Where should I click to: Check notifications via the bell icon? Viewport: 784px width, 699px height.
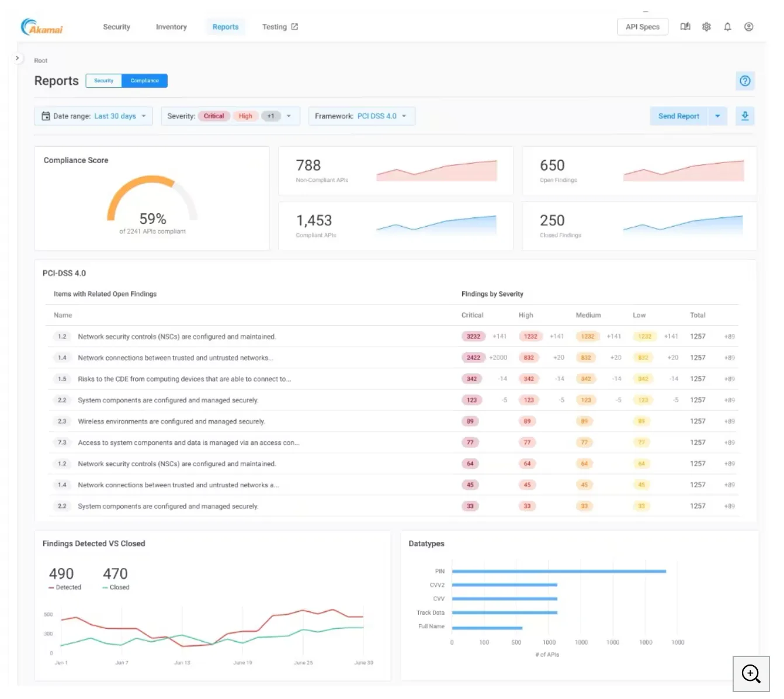[727, 26]
